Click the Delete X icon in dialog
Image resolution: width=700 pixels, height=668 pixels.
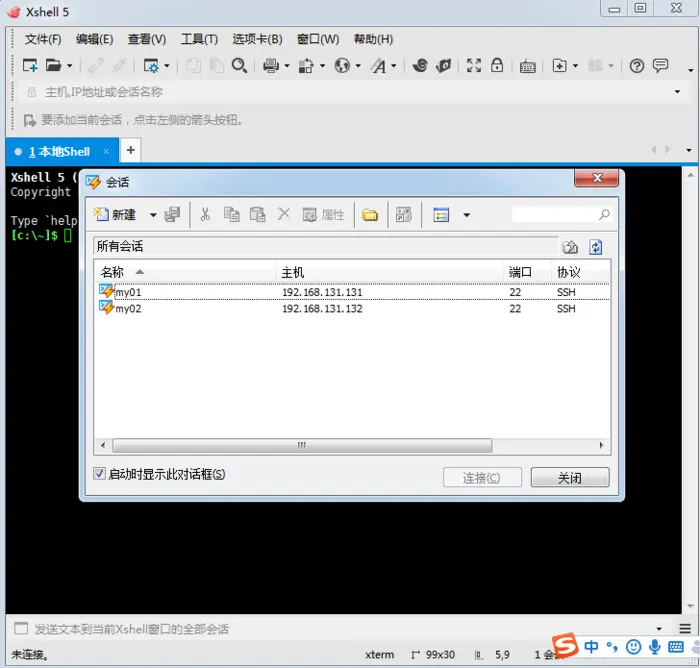(283, 214)
